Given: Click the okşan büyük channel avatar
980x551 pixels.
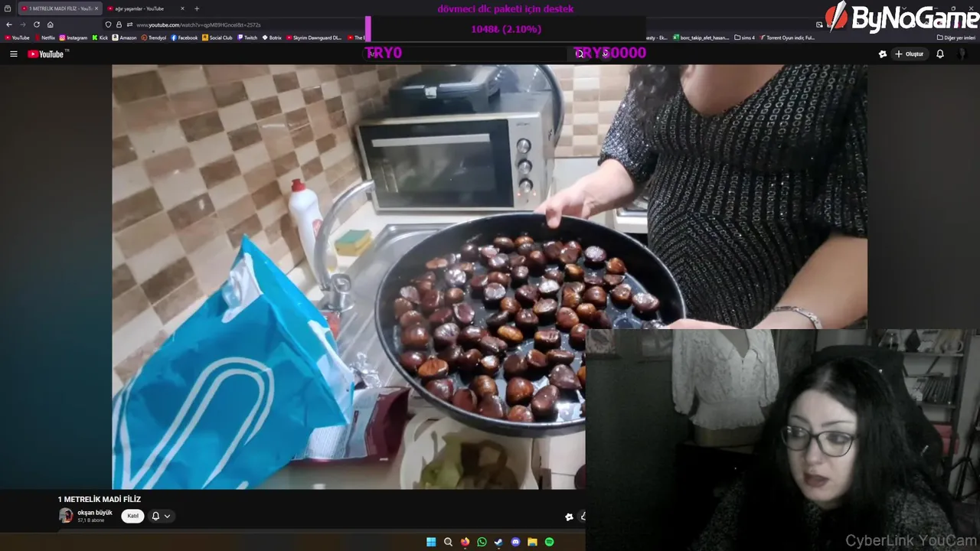Looking at the screenshot, I should pyautogui.click(x=66, y=516).
